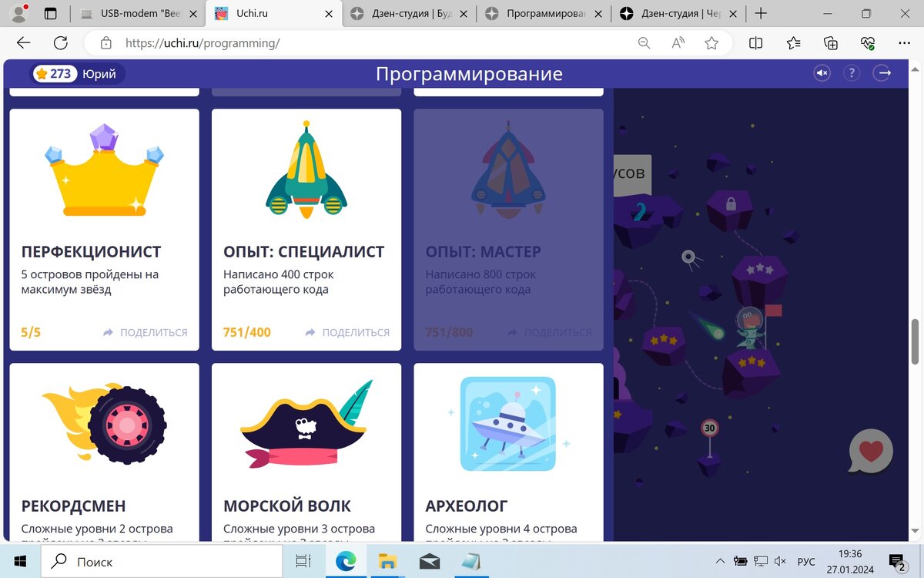Mute sound with the speaker icon
Viewport: 924px width, 578px height.
(x=822, y=73)
